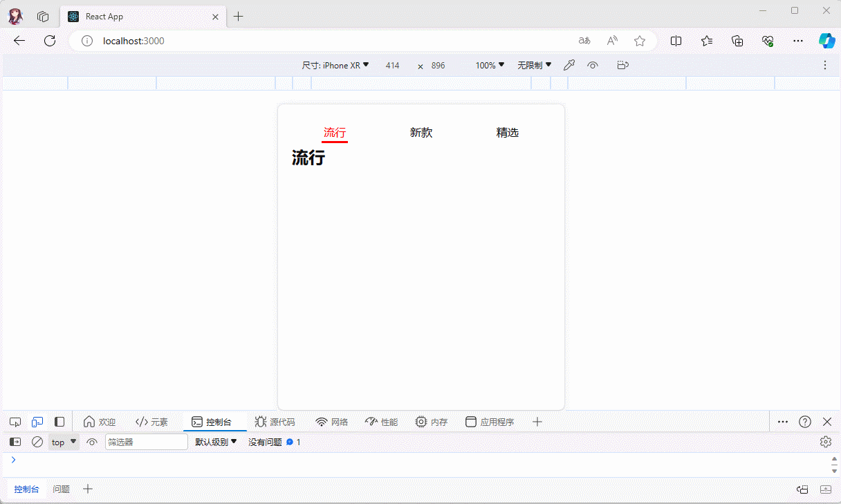Open the DevTools help icon
The image size is (841, 504).
click(805, 422)
